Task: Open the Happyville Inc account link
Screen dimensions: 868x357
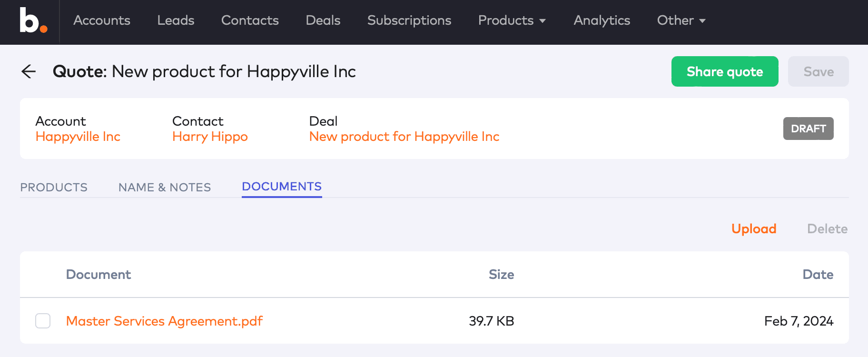Action: coord(78,137)
